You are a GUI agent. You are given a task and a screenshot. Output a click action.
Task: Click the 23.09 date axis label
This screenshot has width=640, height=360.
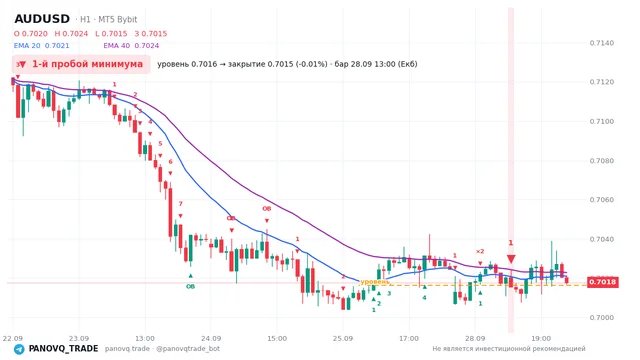(79, 338)
